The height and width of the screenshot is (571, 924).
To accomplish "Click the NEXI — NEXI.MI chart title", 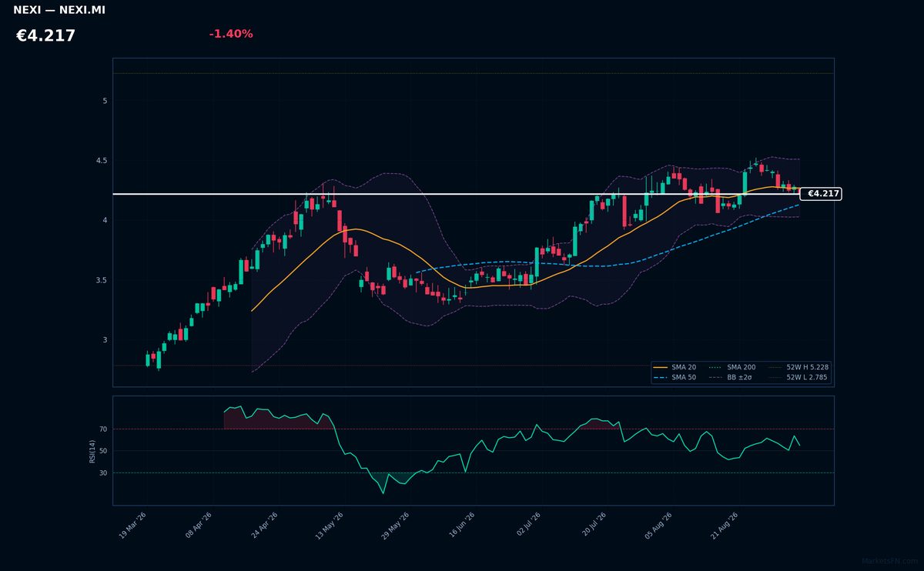I will (59, 10).
